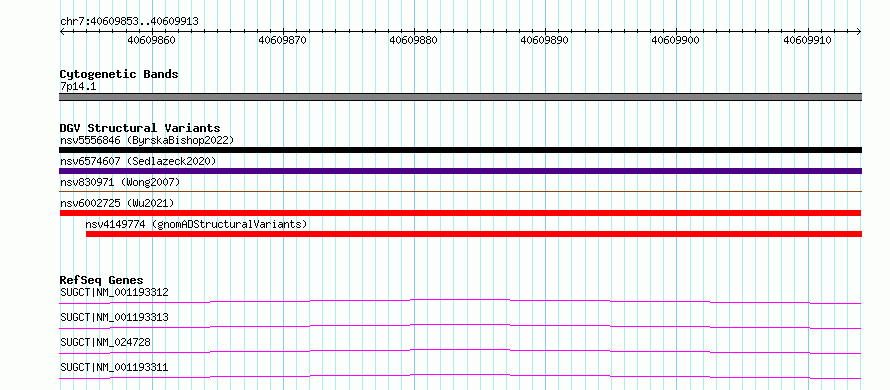Open variant nsv6002725 (Wu2021) label
Image resolution: width=890 pixels, height=390 pixels.
coord(117,203)
